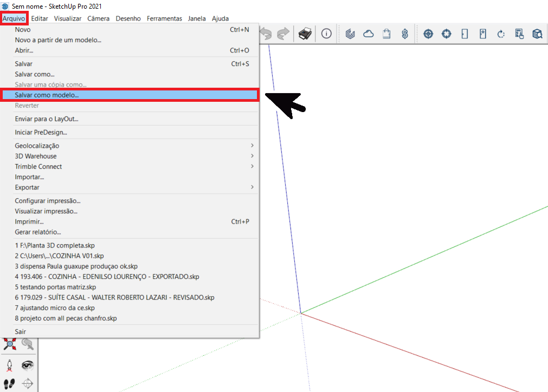Open recent file 'ajustando micro da ce.skp'
This screenshot has height=392, width=548.
point(130,308)
